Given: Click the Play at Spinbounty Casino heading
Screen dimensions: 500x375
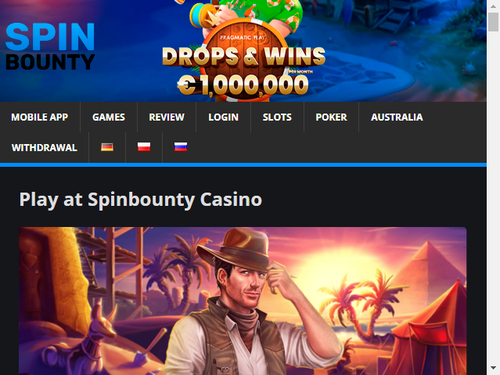Looking at the screenshot, I should 141,200.
